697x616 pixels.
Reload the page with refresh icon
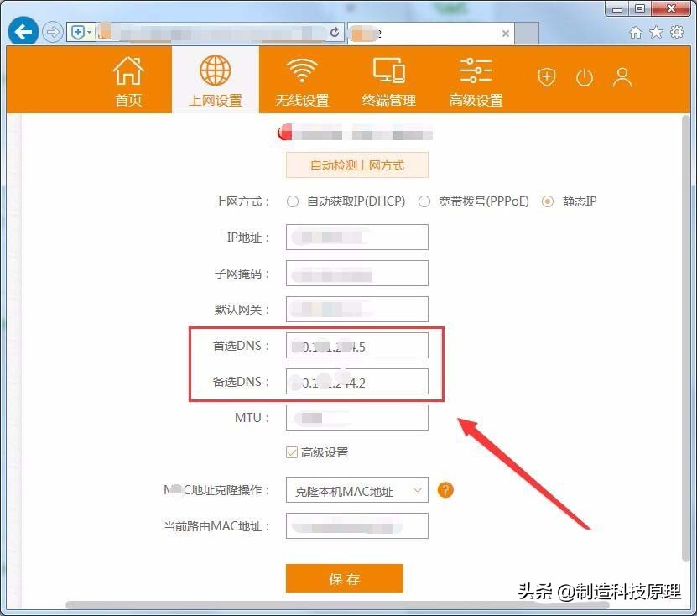[x=335, y=32]
